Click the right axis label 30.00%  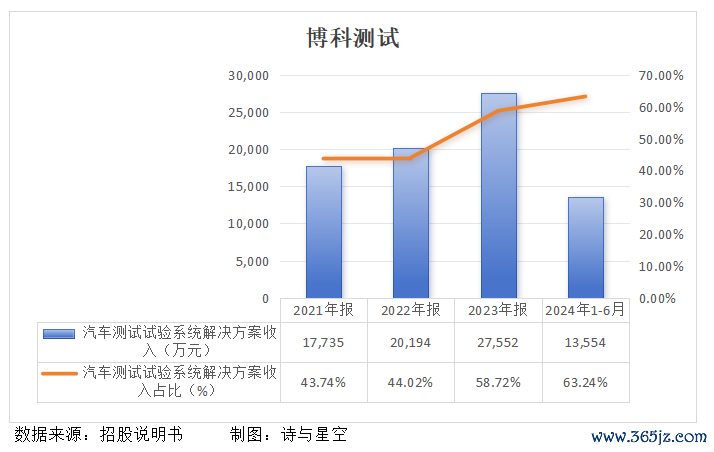[661, 203]
